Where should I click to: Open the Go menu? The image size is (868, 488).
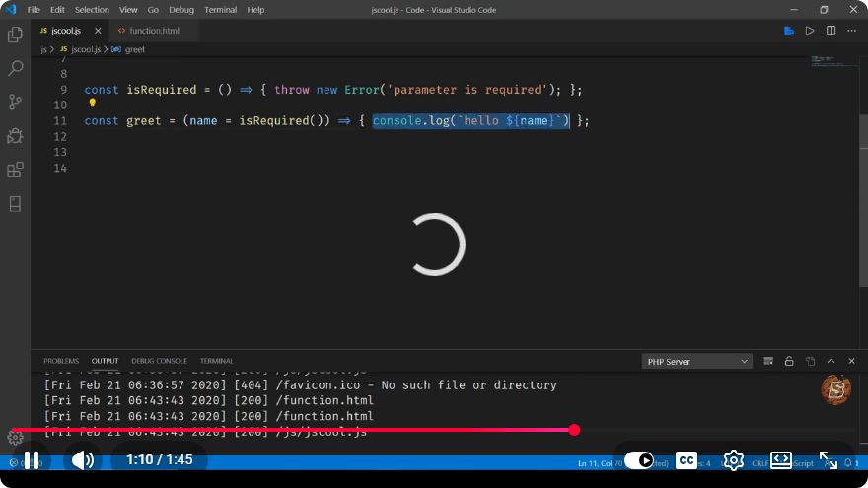pyautogui.click(x=153, y=10)
